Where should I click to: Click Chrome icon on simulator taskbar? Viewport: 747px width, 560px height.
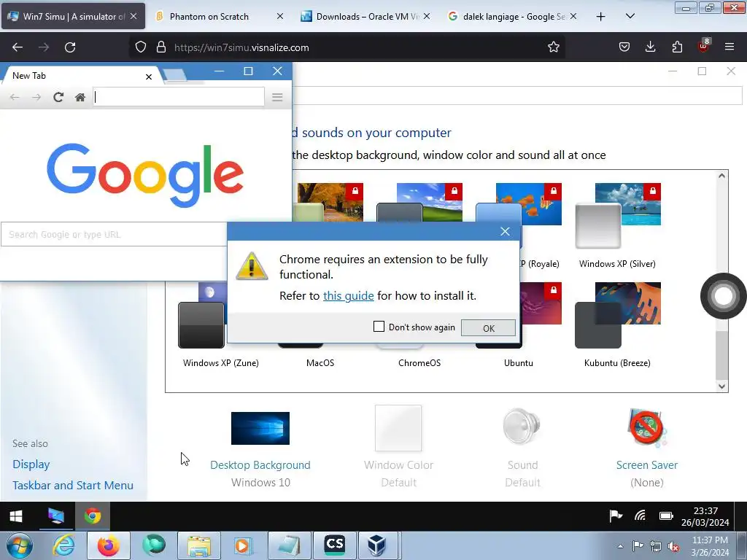pos(93,516)
